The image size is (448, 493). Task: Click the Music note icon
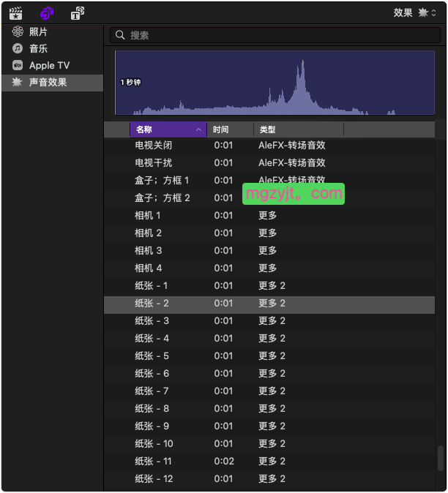coord(18,48)
